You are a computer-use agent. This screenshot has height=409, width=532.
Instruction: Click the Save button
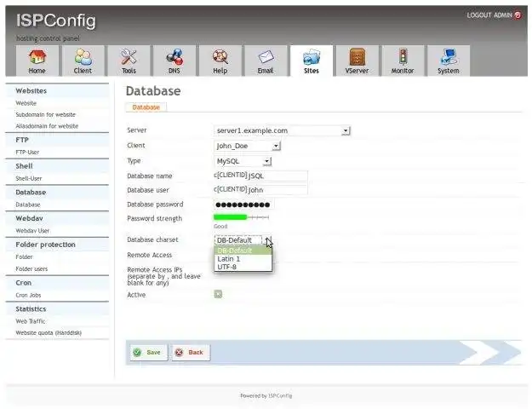pos(149,352)
